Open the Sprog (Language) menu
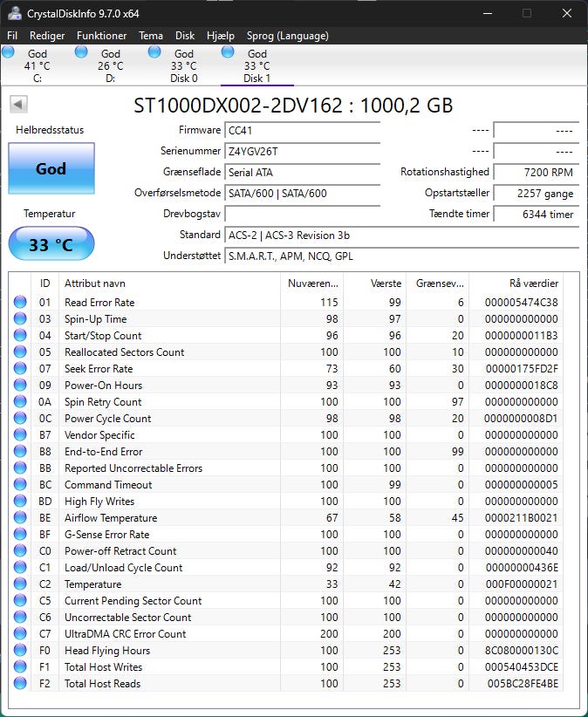The width and height of the screenshot is (588, 717). [x=286, y=36]
